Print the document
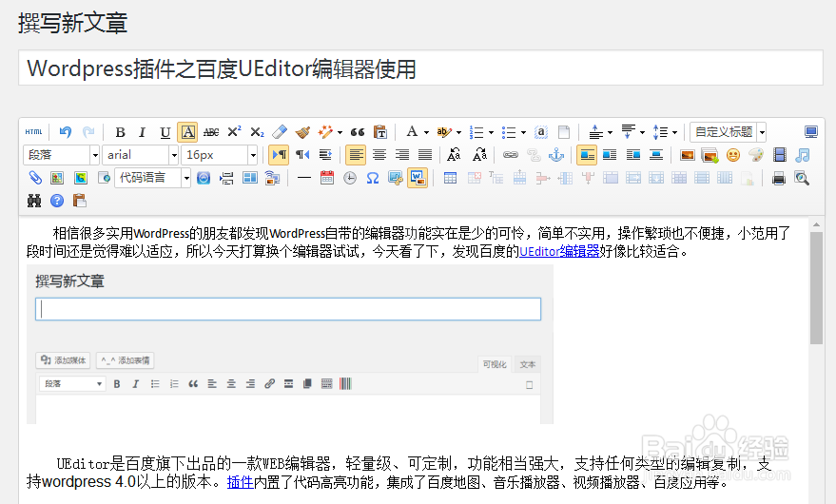This screenshot has width=836, height=504. coord(778,178)
